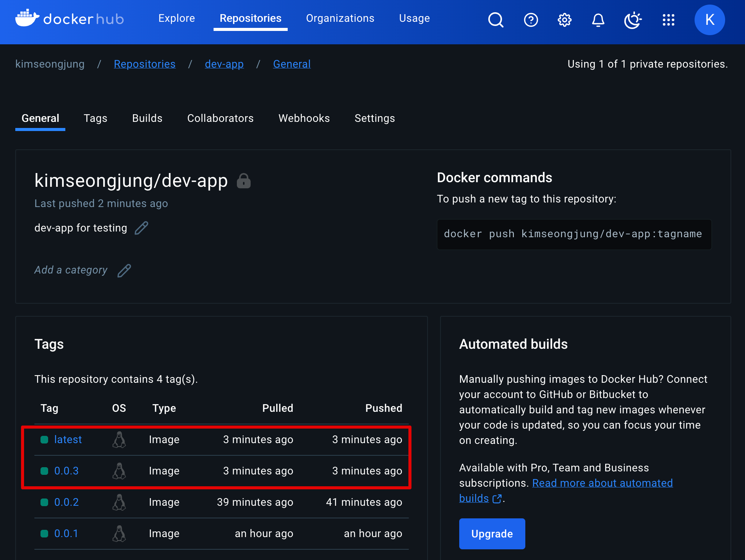This screenshot has width=745, height=560.
Task: Click the Tag column header
Action: coord(50,408)
